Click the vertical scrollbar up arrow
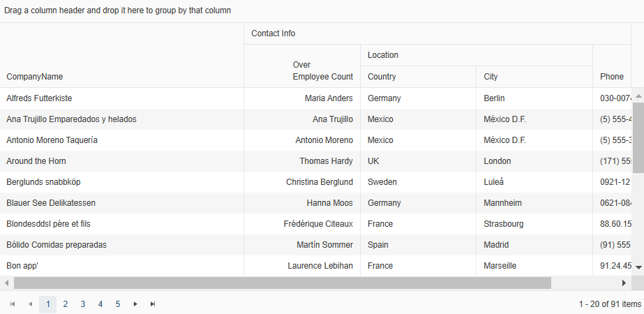The image size is (644, 314). coord(638,96)
